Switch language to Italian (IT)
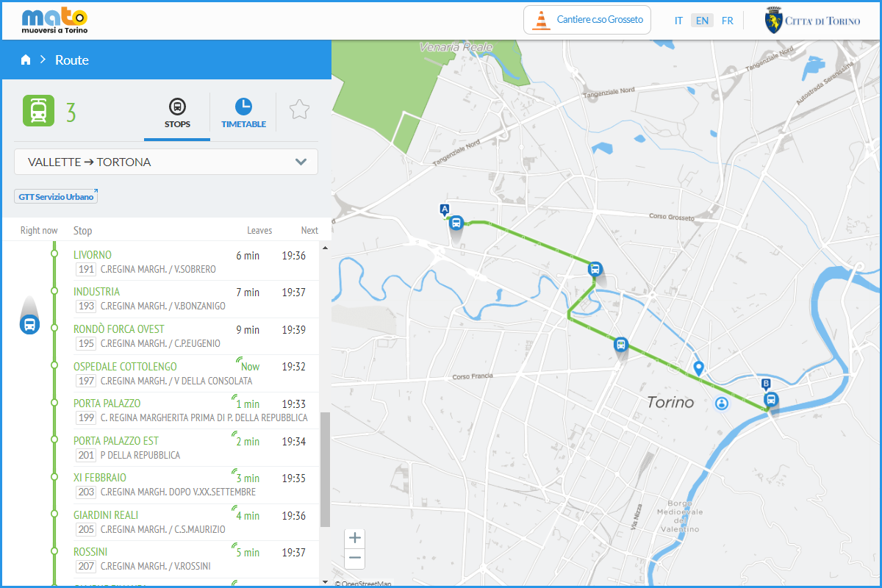This screenshot has width=882, height=588. click(x=678, y=21)
